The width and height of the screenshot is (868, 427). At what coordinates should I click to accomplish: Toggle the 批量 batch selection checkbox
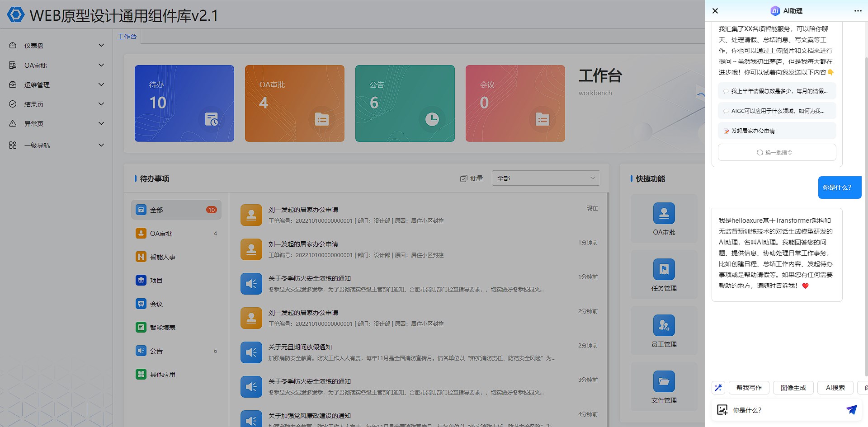464,178
